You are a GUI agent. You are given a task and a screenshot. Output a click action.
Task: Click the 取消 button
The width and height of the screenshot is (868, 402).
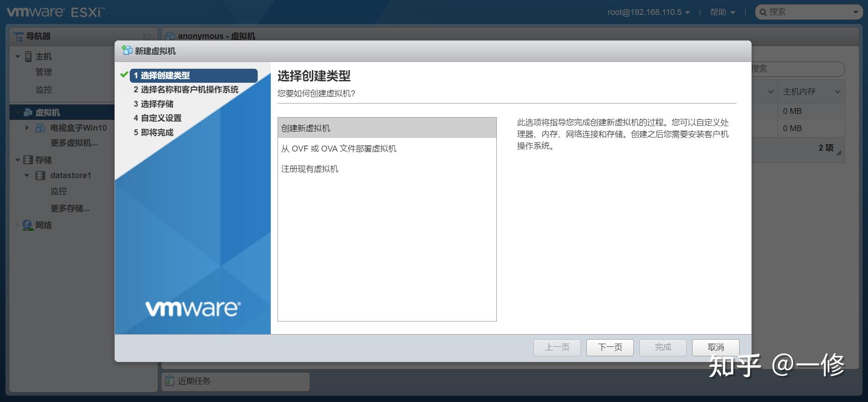coord(716,347)
